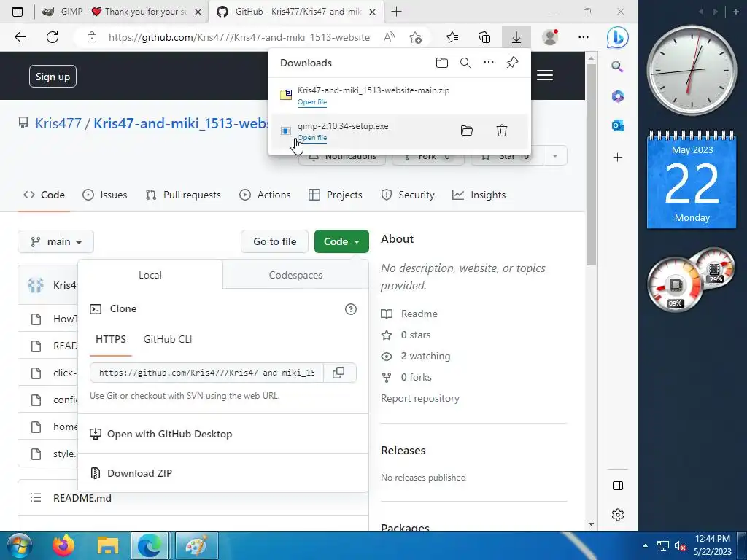Screen dimensions: 747x560
Task: Select the Local tab
Action: click(x=150, y=275)
